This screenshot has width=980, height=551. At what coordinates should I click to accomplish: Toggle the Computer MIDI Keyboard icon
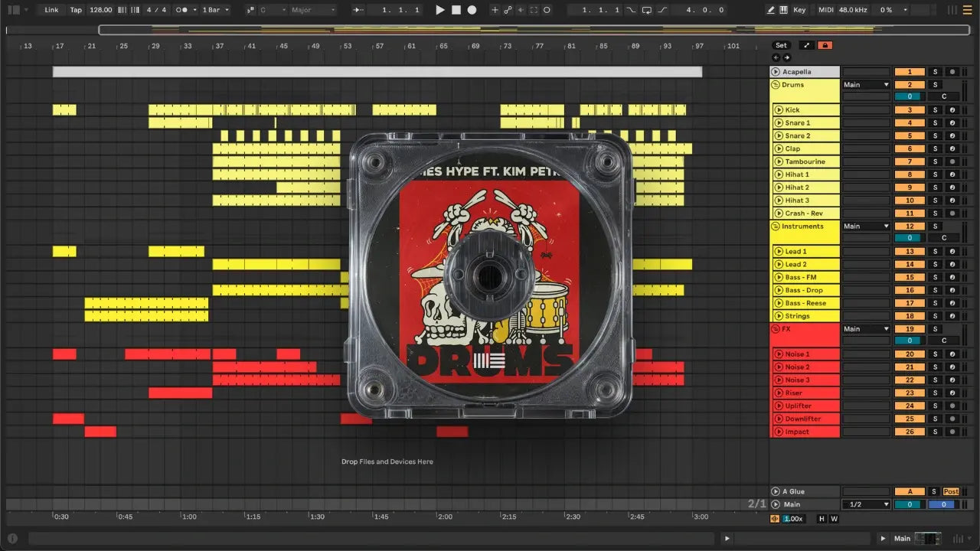coord(784,10)
